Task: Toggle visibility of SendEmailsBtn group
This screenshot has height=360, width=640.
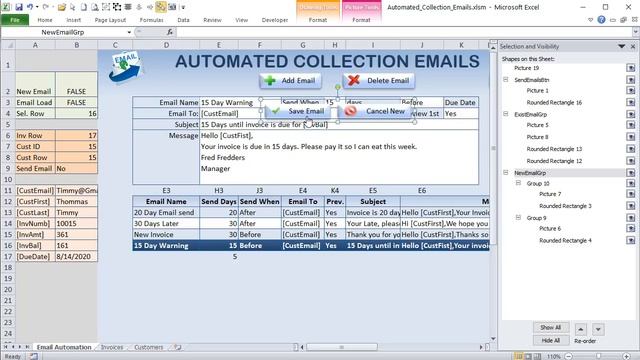Action: pyautogui.click(x=631, y=80)
